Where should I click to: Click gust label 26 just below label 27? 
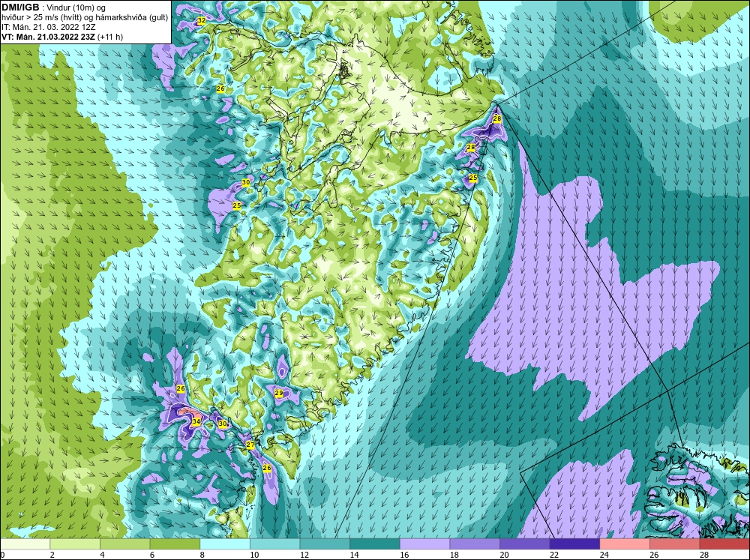point(267,468)
